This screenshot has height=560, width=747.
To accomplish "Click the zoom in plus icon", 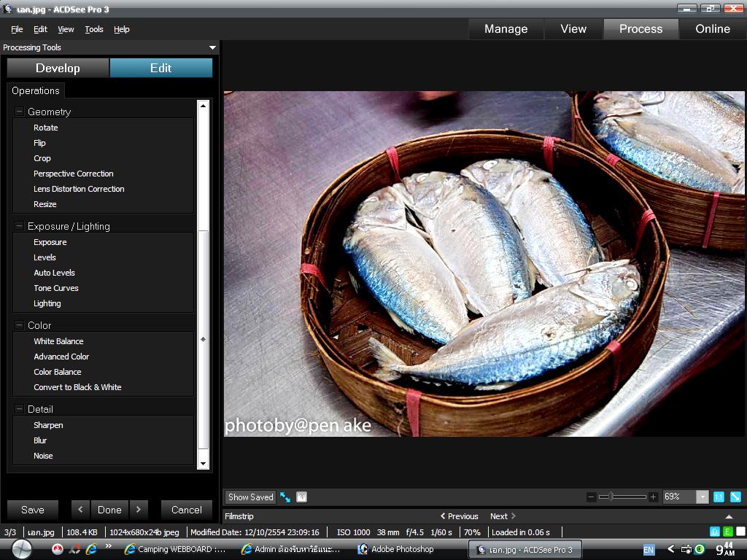I will [653, 497].
